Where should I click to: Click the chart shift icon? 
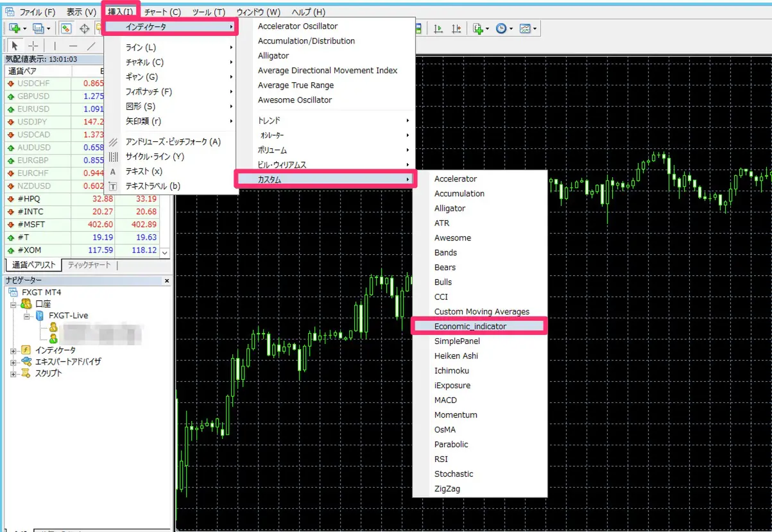click(456, 28)
